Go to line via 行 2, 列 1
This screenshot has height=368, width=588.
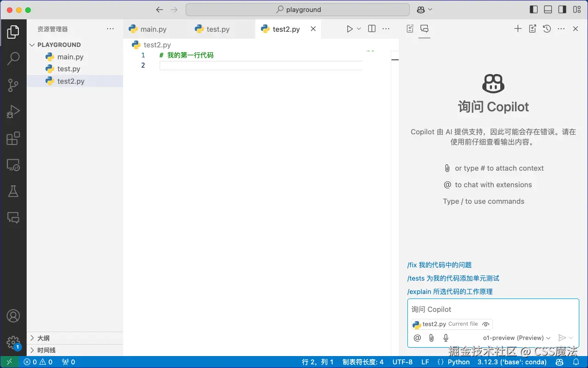317,362
